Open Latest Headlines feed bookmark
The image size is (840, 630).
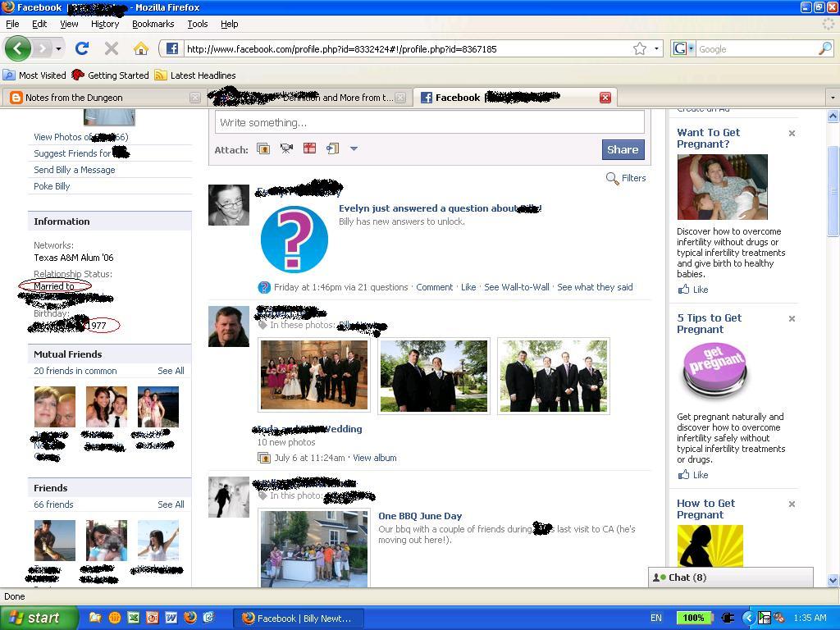195,75
